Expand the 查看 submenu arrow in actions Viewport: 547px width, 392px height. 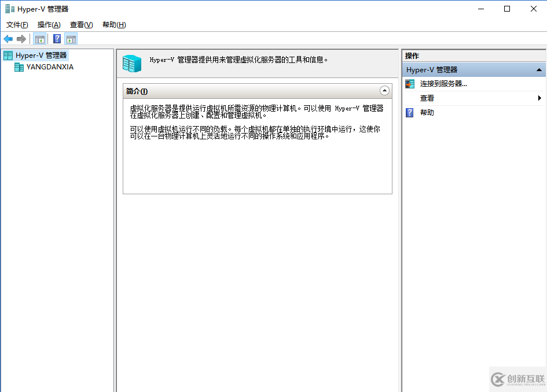(539, 98)
